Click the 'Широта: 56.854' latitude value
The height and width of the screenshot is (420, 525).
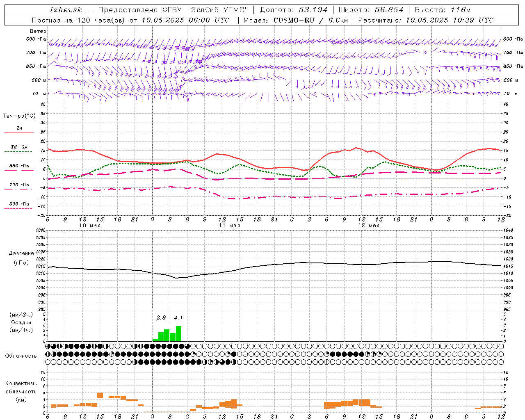click(x=371, y=10)
